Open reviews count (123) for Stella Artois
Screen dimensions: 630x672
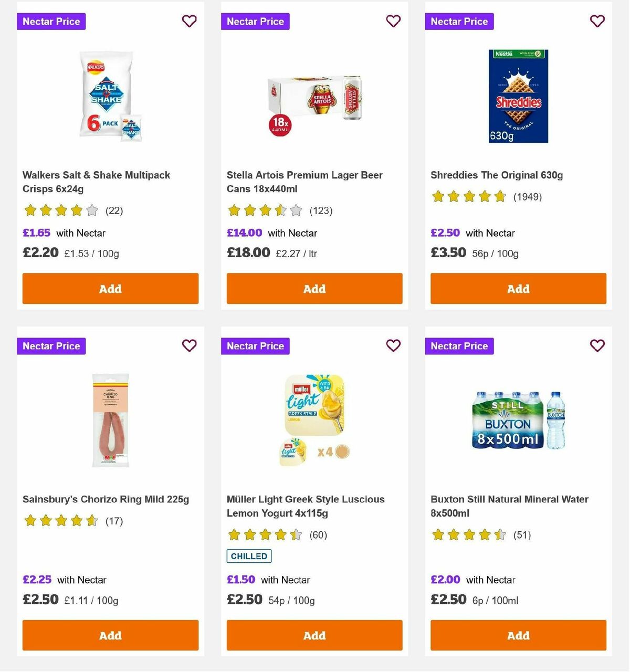(x=320, y=211)
